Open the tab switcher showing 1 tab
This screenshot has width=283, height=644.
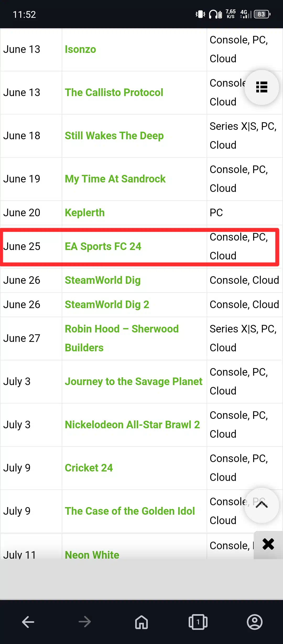198,622
